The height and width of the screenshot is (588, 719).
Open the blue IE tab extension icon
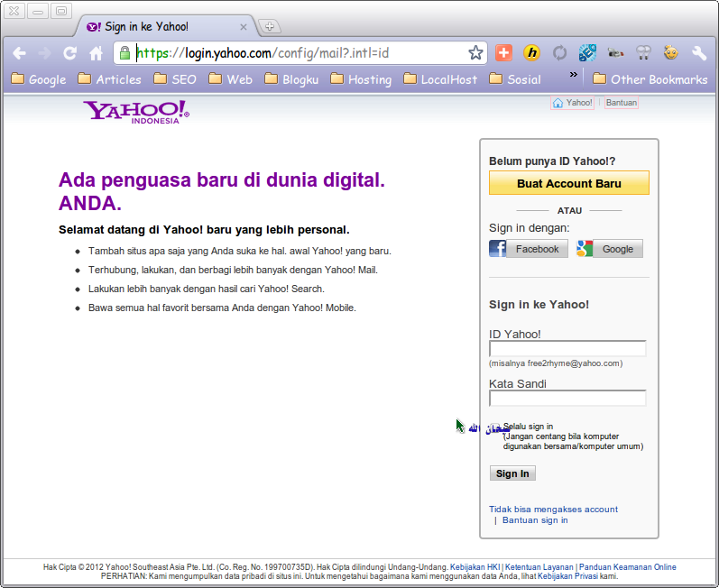(x=587, y=53)
